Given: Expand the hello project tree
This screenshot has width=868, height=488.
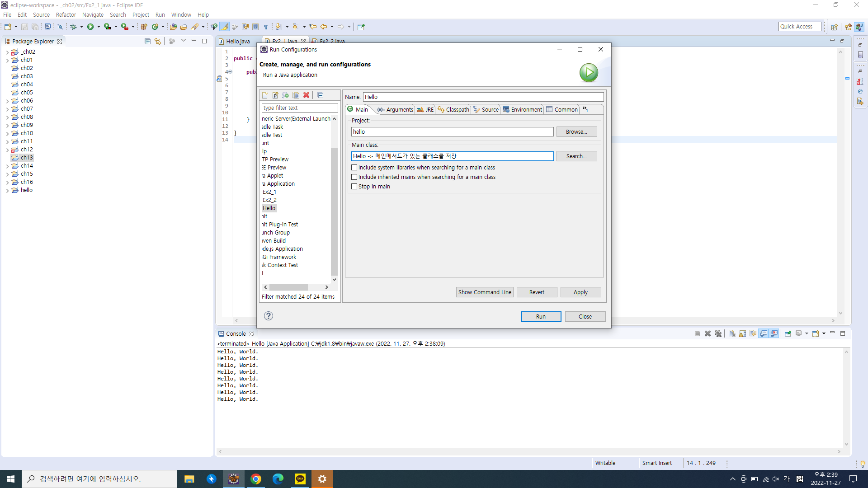Looking at the screenshot, I should click(7, 190).
